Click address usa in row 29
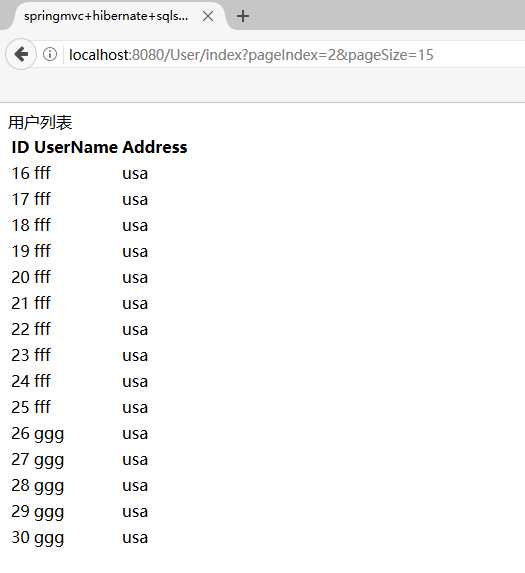This screenshot has width=525, height=573. 135,512
